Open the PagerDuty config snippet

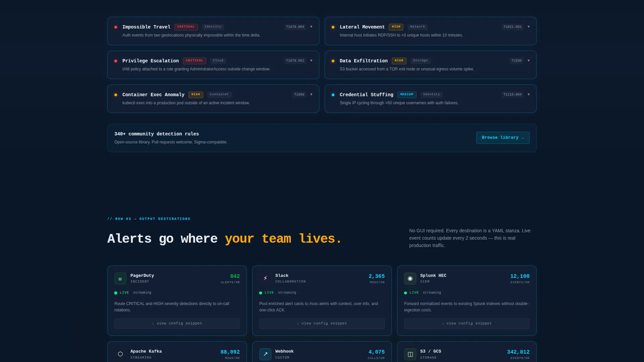177,323
